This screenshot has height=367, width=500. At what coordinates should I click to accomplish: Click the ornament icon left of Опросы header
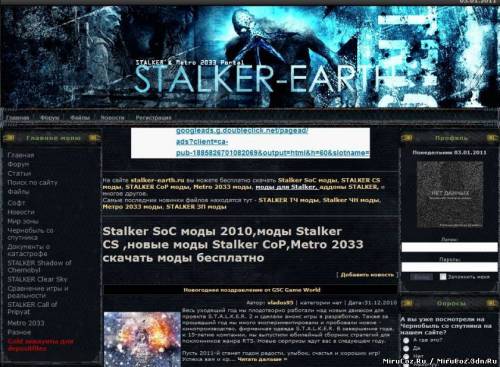point(407,303)
